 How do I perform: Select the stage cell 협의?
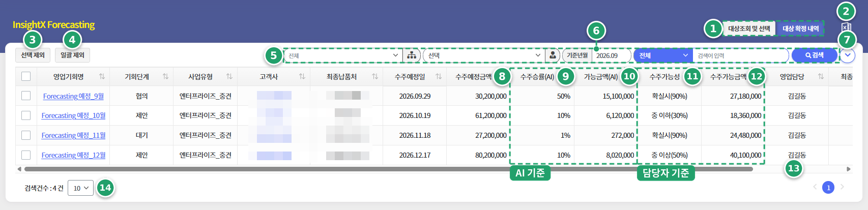[x=141, y=96]
